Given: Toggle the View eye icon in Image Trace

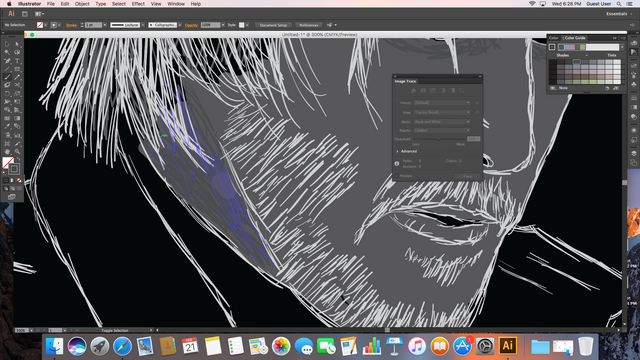Looking at the screenshot, I should [477, 112].
